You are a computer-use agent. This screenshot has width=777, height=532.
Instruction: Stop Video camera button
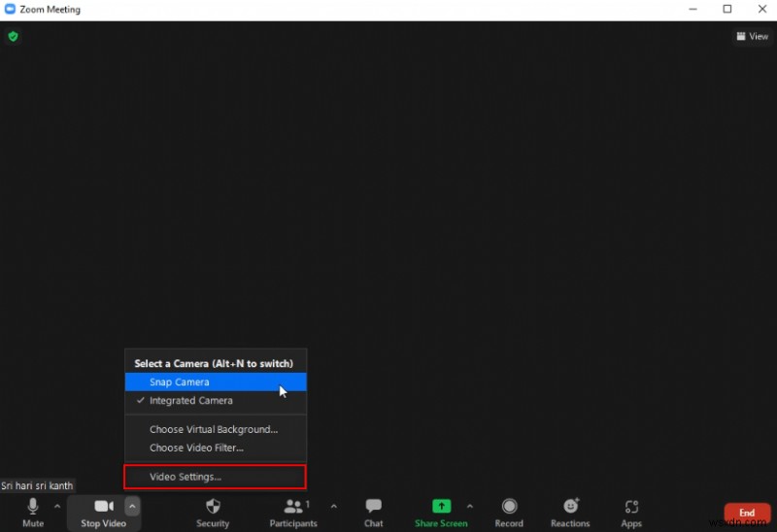pyautogui.click(x=104, y=514)
